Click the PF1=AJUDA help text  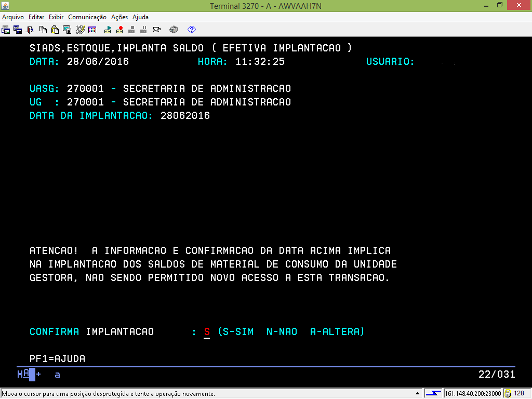pos(57,358)
